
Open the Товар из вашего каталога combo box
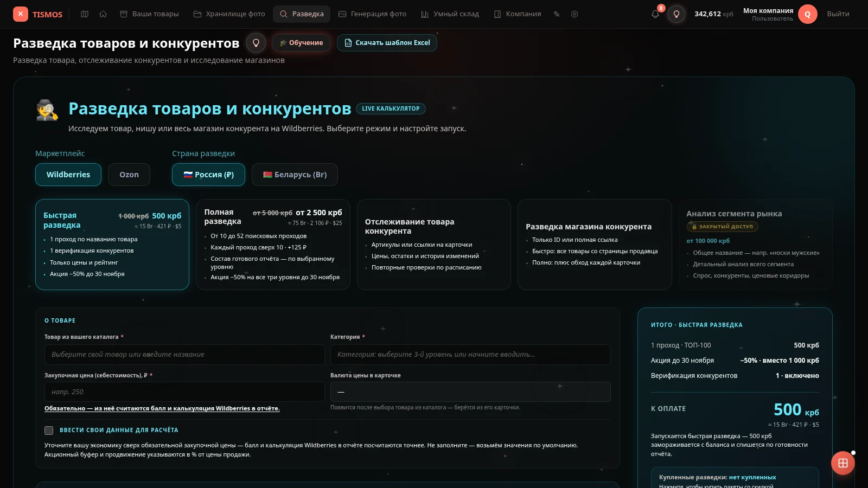[x=184, y=355]
